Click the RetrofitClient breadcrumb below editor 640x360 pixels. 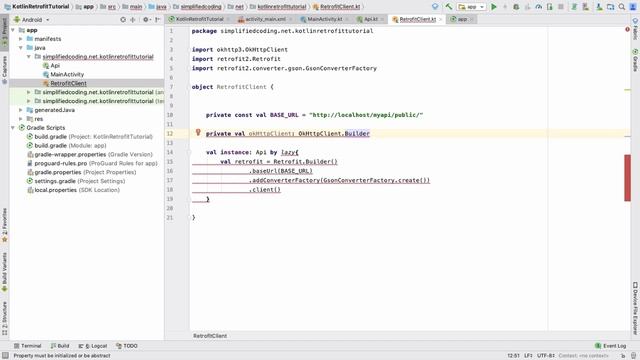210,336
